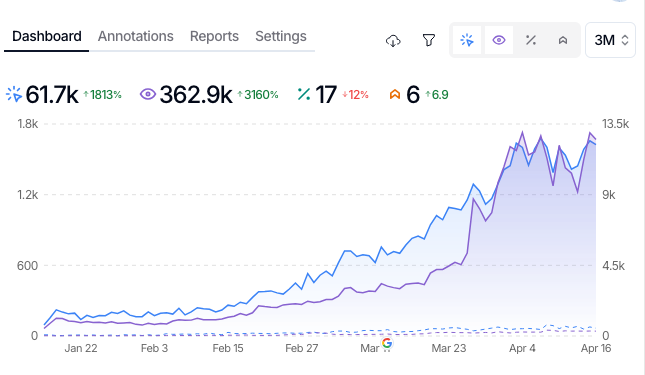The image size is (645, 375).
Task: Toggle the clicks metric on the chart
Action: [x=467, y=40]
